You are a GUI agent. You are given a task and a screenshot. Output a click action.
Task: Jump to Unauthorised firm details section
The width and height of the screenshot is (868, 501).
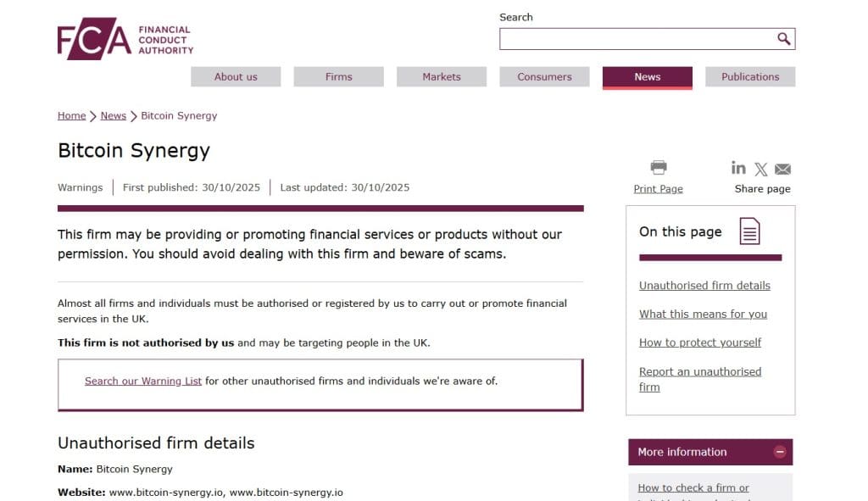tap(704, 286)
